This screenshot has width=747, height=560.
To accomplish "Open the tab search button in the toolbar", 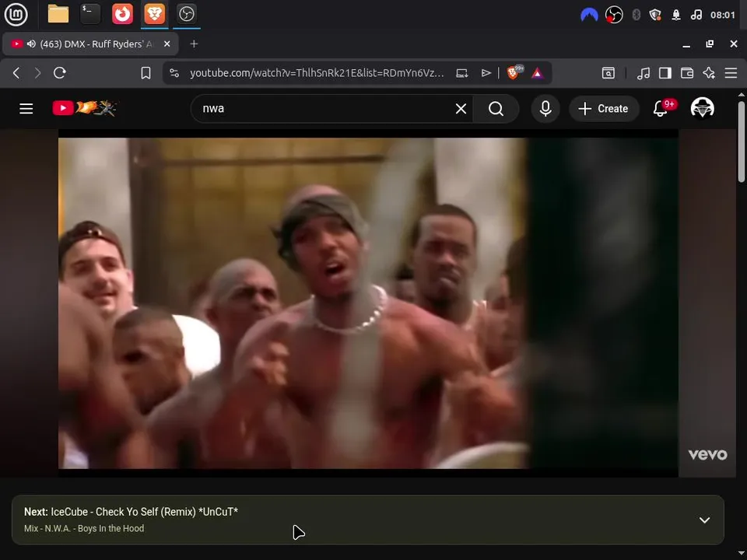I will pos(608,73).
